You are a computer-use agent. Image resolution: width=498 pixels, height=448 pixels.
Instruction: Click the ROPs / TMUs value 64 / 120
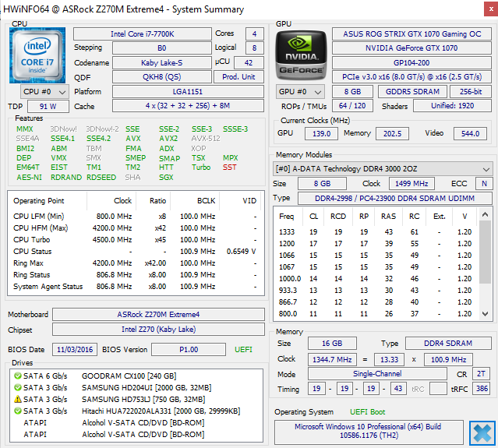352,106
